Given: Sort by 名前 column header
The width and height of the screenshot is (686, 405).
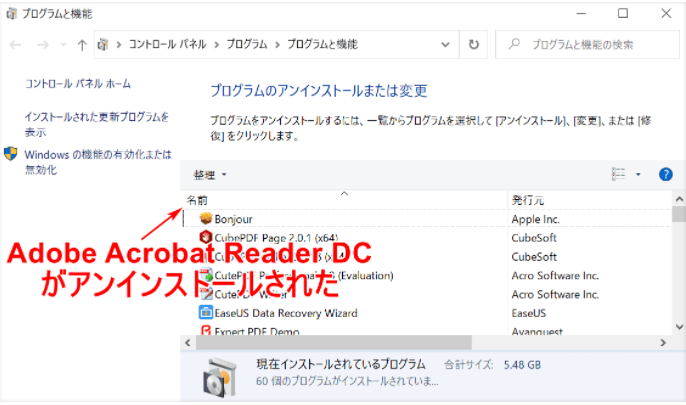Looking at the screenshot, I should 198,200.
